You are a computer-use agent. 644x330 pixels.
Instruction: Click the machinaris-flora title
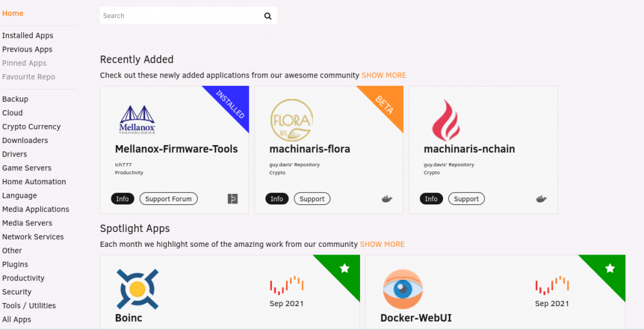[310, 149]
